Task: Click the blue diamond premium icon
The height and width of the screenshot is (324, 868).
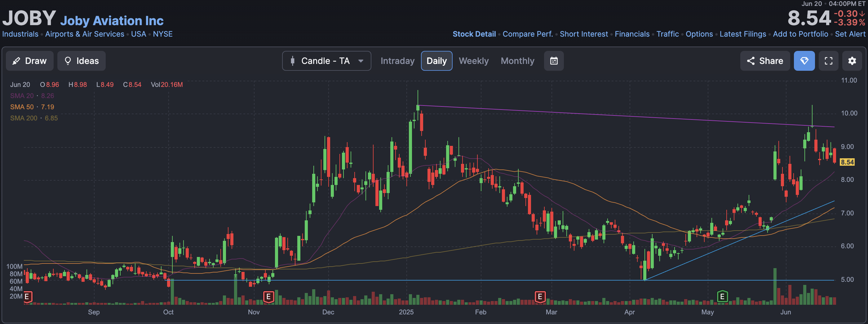Action: 804,61
